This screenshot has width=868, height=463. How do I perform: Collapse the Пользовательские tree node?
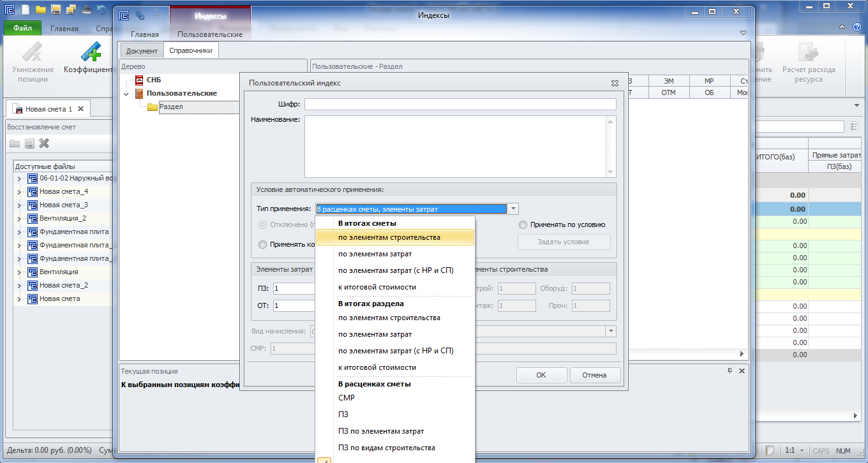(127, 94)
